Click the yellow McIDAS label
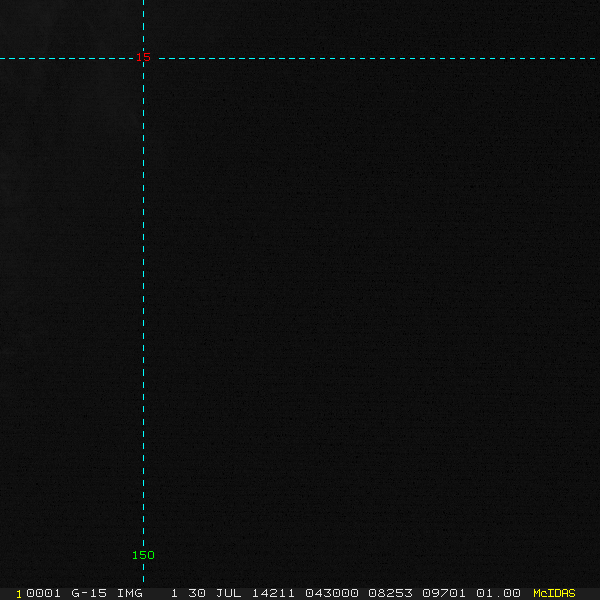The height and width of the screenshot is (600, 600). click(x=554, y=593)
